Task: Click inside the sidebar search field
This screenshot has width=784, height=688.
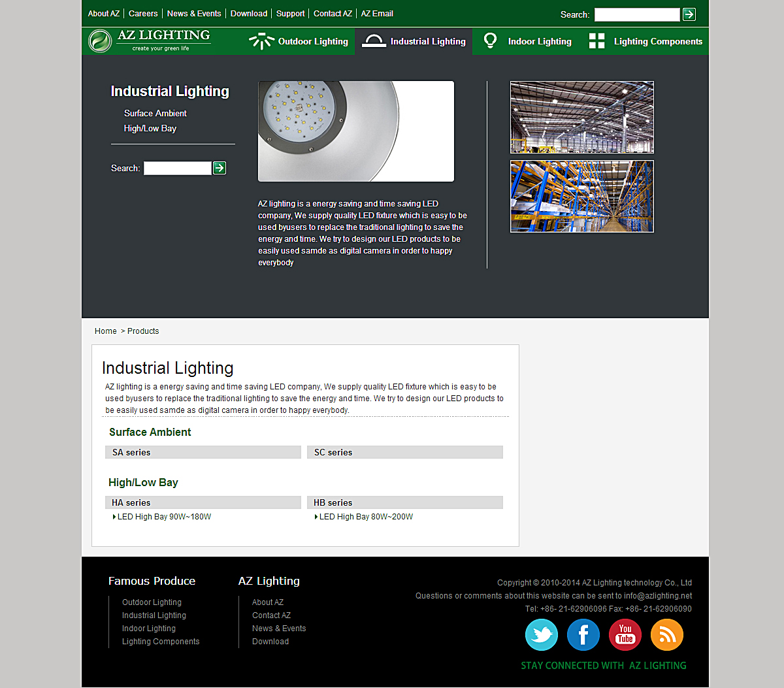Action: coord(178,168)
